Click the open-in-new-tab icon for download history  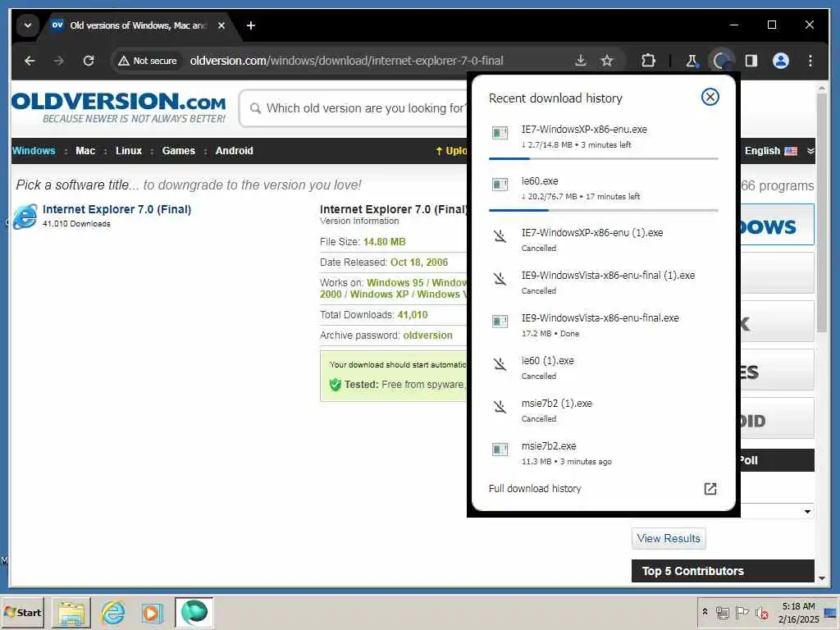(710, 489)
